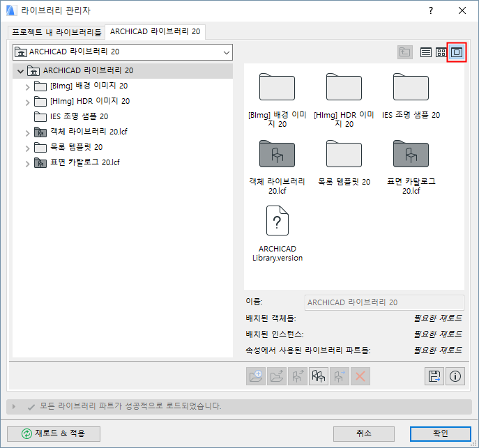Switch to list view mode
This screenshot has width=479, height=448.
coord(426,52)
